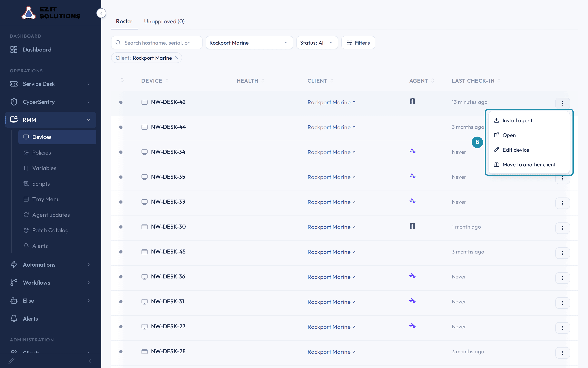The width and height of the screenshot is (588, 368).
Task: Expand the Elise section
Action: coord(89,301)
